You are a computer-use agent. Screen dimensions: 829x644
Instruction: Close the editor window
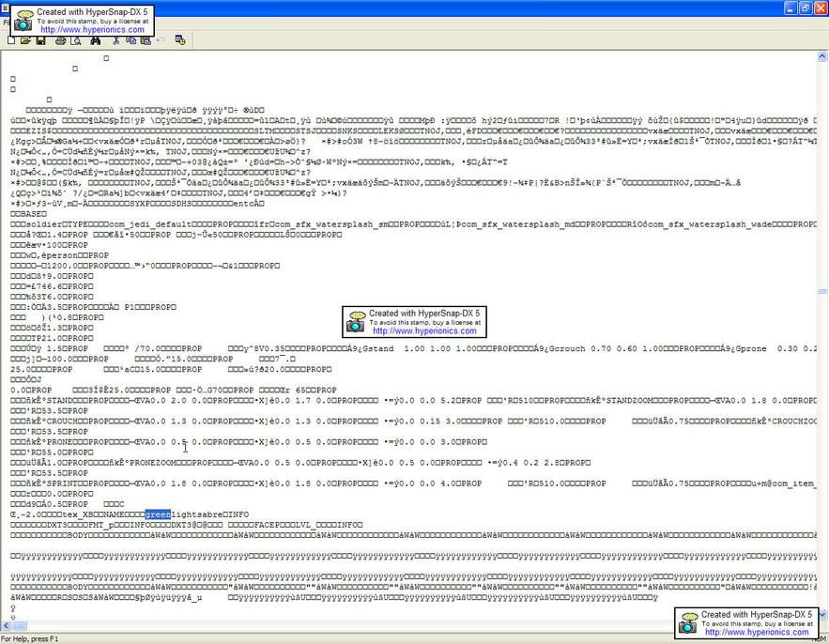[x=820, y=8]
